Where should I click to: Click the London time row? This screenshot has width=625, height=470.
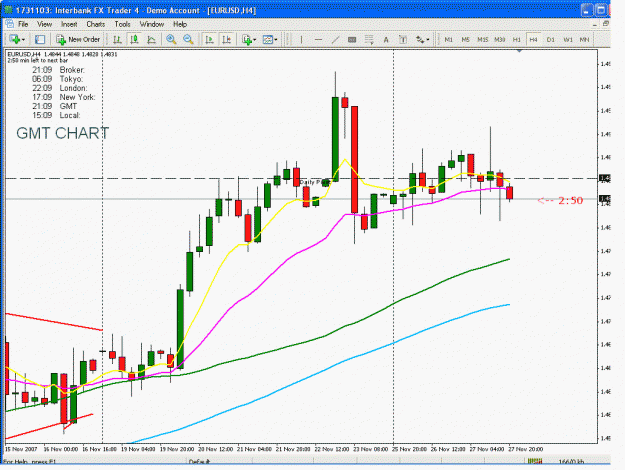[x=60, y=88]
